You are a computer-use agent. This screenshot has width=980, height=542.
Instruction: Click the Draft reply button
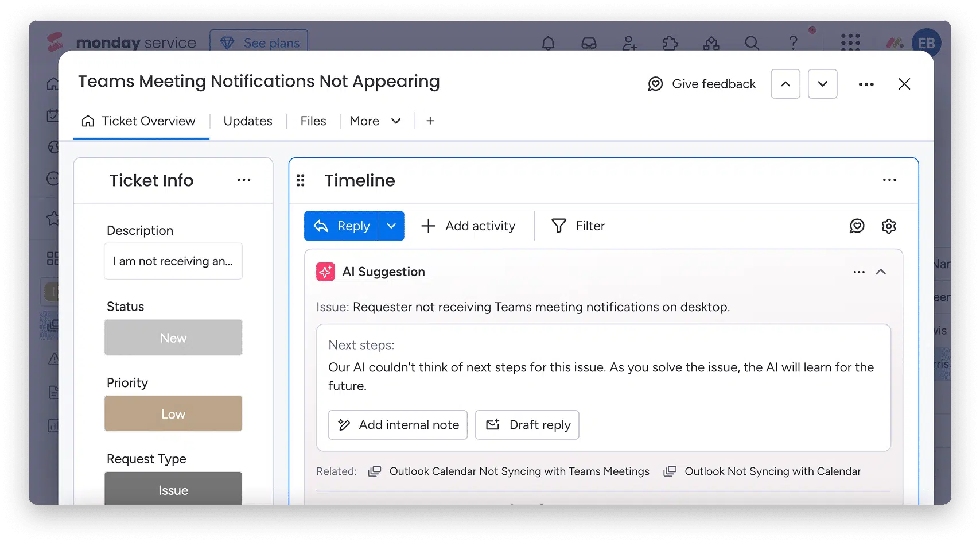click(x=527, y=425)
